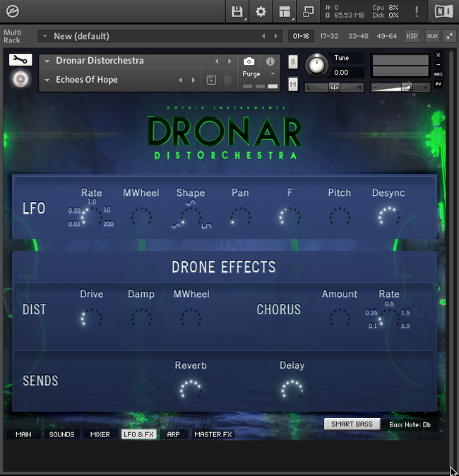Select previous instrument Dronar Distorchestra arrow
459x476 pixels.
point(217,61)
